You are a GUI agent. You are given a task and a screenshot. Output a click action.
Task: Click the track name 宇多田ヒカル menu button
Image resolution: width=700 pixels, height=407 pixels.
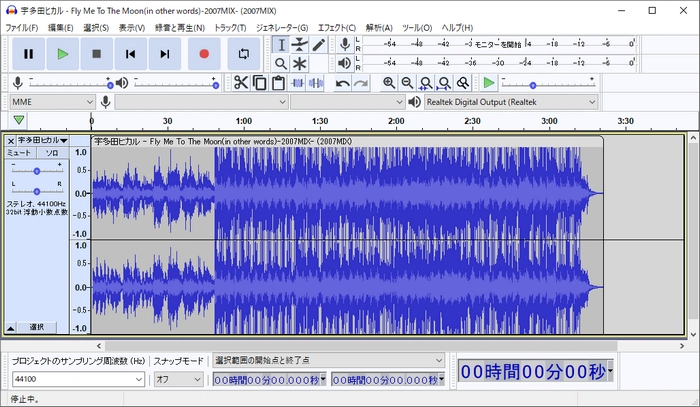pyautogui.click(x=42, y=141)
